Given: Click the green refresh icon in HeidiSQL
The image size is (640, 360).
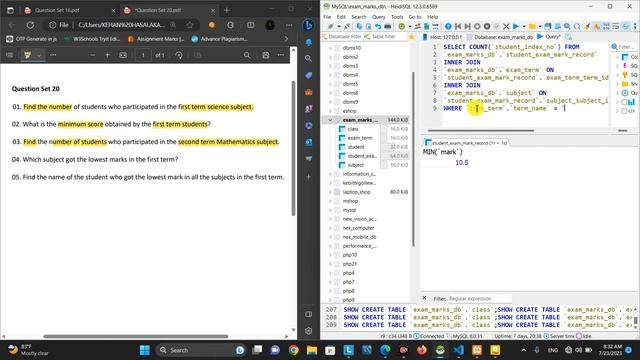Looking at the screenshot, I should point(402,27).
